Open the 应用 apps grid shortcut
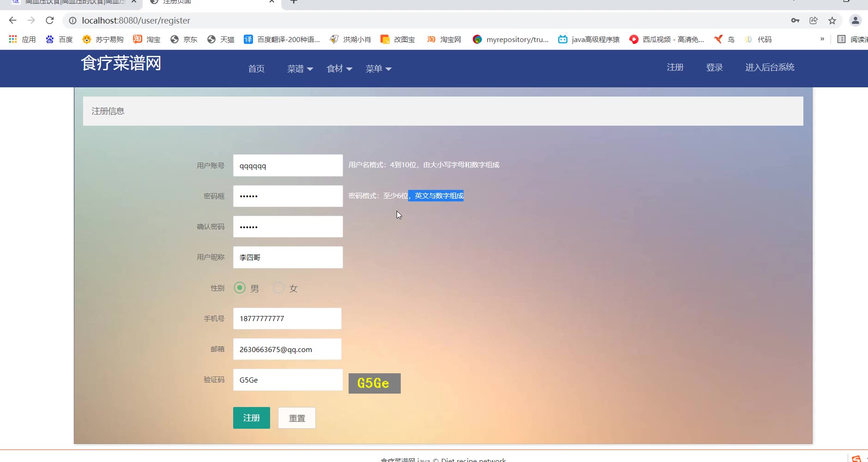Image resolution: width=868 pixels, height=462 pixels. [22, 39]
